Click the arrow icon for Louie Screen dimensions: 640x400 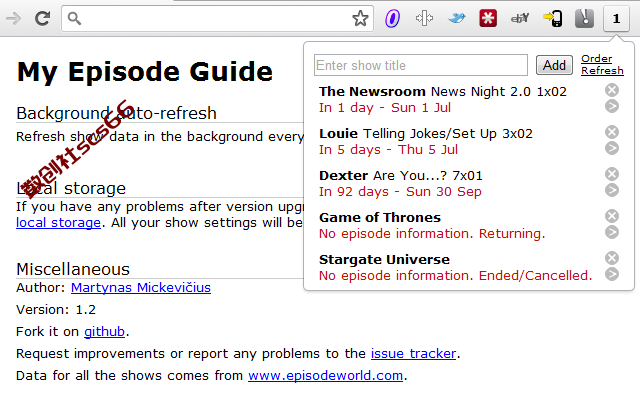(x=612, y=148)
